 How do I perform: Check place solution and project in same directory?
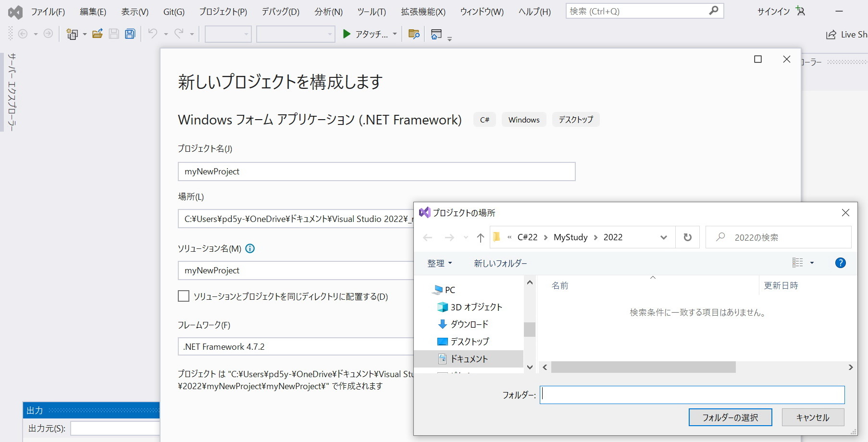coord(184,296)
